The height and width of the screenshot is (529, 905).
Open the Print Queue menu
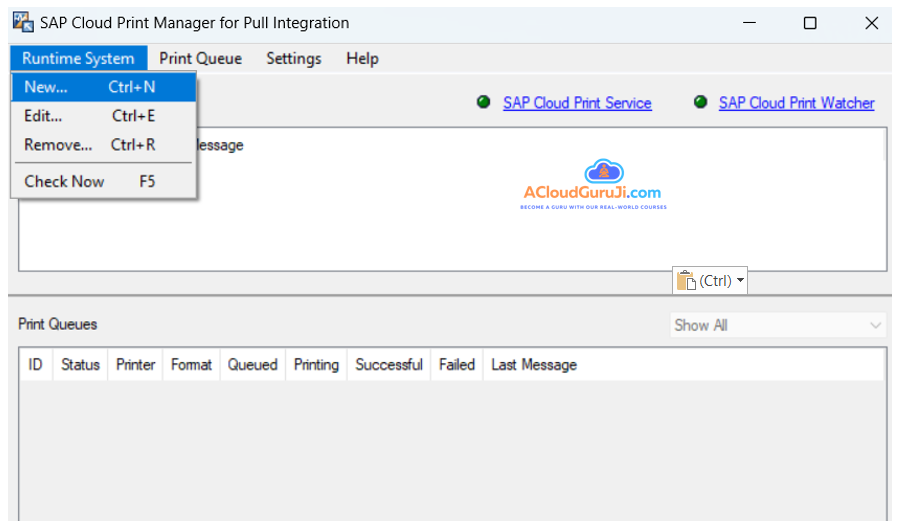(x=200, y=58)
